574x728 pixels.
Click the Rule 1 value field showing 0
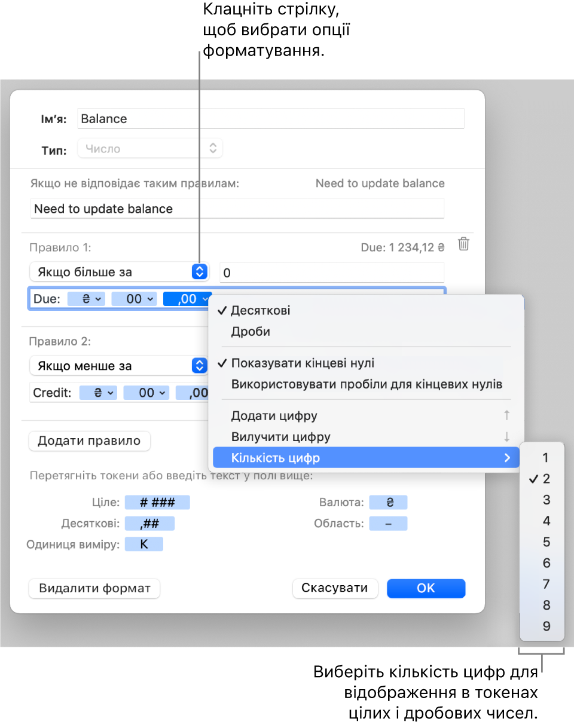(x=332, y=274)
